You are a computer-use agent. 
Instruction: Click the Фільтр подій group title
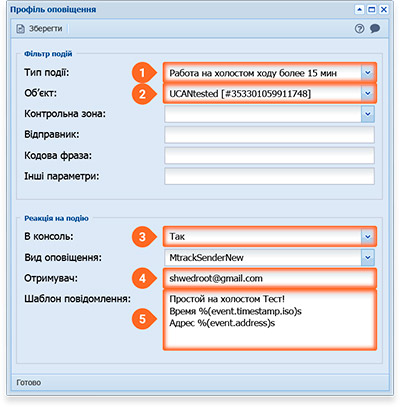(48, 54)
